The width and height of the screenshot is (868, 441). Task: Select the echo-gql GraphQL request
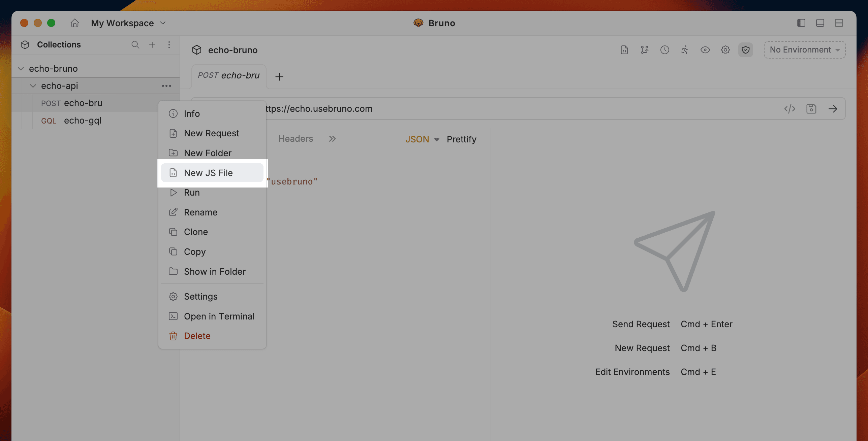[82, 121]
